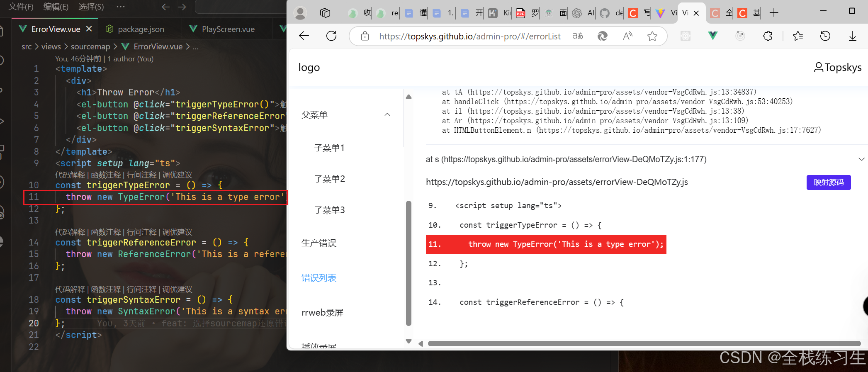Click the sidebar scroll up arrow
The image size is (868, 372).
point(408,97)
